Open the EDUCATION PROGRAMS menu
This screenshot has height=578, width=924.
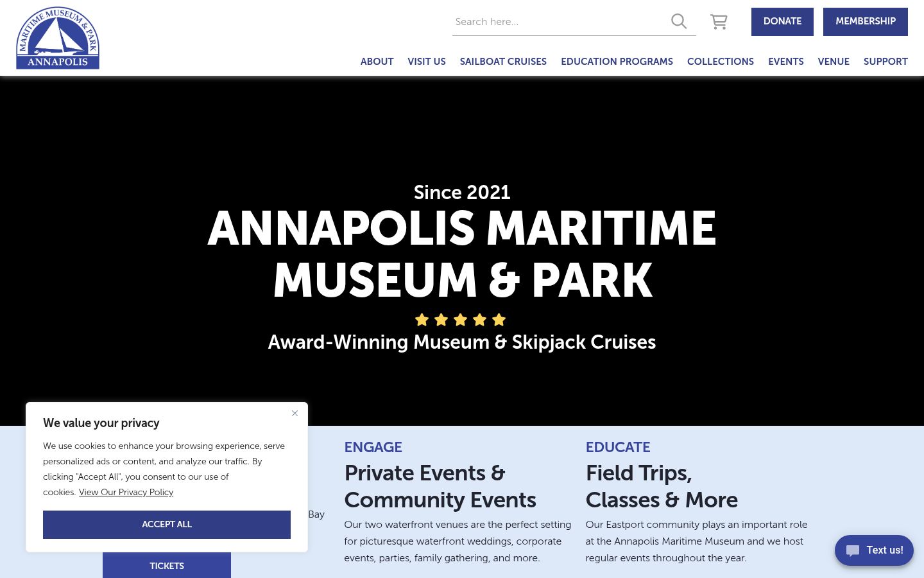617,62
